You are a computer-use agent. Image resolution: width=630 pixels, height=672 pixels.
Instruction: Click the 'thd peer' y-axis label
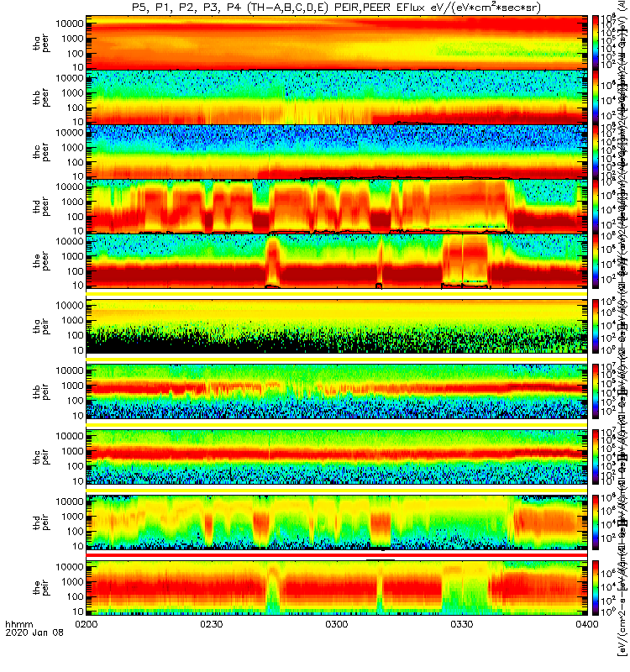coord(41,207)
